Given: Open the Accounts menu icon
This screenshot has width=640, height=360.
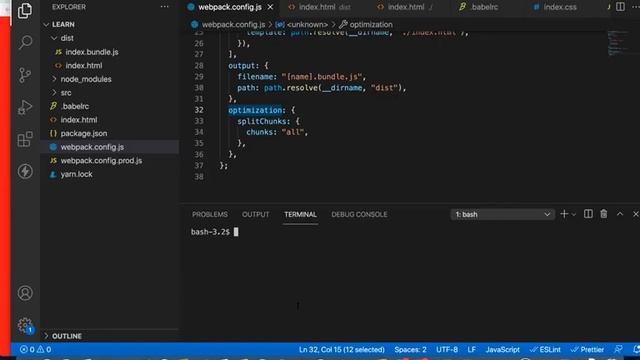Looking at the screenshot, I should [25, 293].
